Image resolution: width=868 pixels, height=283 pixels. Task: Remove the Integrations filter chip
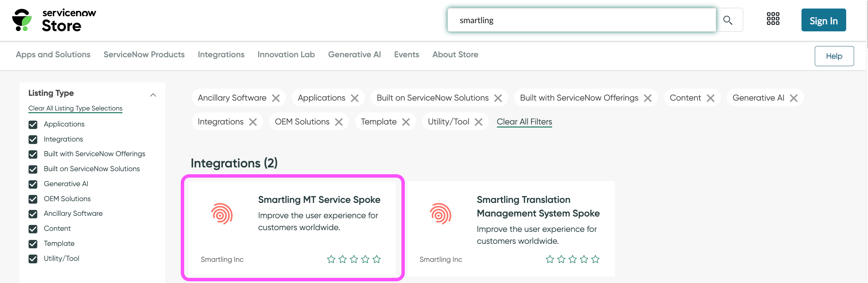point(253,122)
